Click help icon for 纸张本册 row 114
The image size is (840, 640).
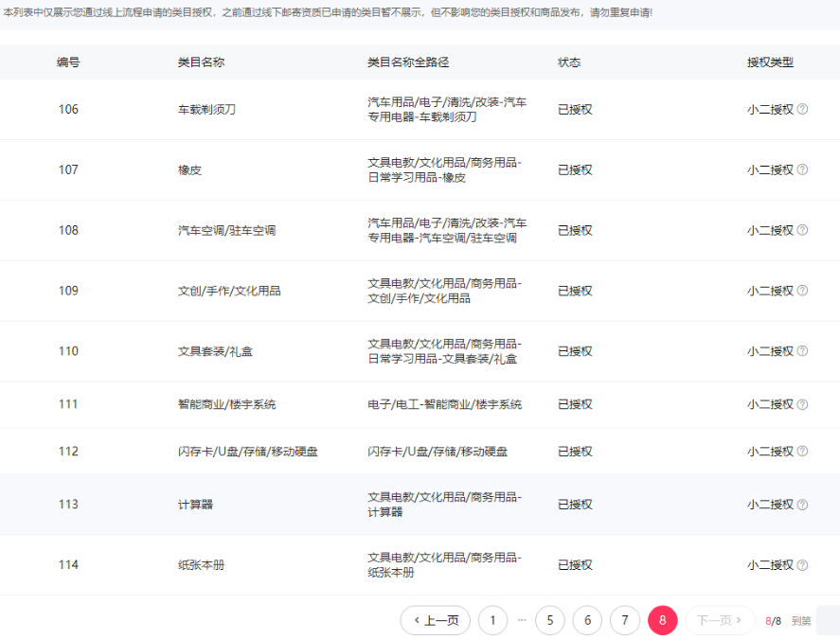[x=802, y=565]
